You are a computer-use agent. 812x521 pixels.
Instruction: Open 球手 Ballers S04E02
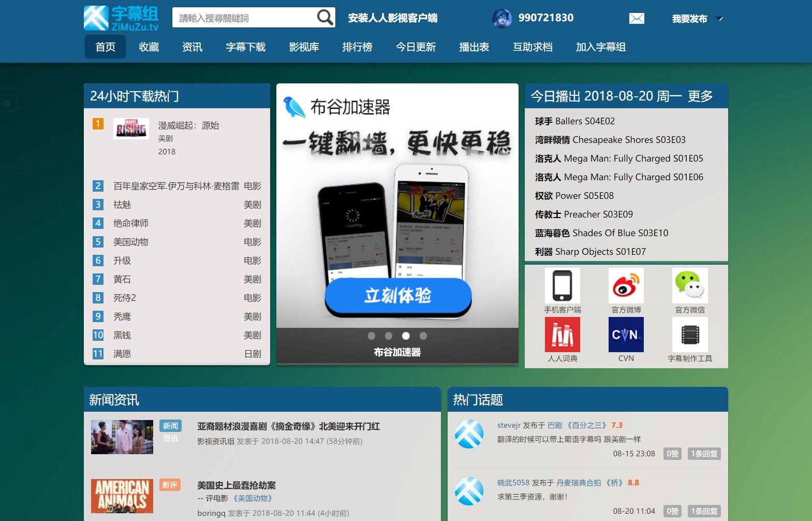(575, 121)
